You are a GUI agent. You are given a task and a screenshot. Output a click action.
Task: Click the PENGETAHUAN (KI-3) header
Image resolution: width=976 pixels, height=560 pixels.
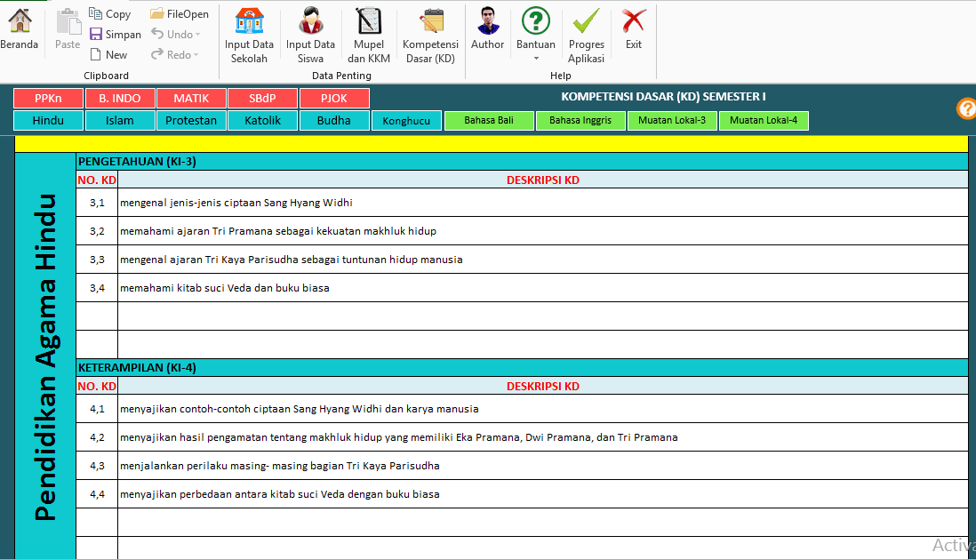(x=523, y=161)
